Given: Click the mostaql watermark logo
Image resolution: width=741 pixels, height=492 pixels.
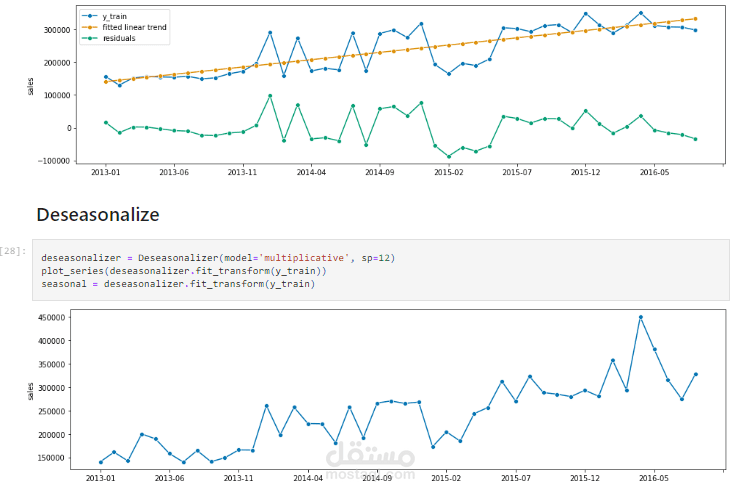Looking at the screenshot, I should click(x=370, y=460).
